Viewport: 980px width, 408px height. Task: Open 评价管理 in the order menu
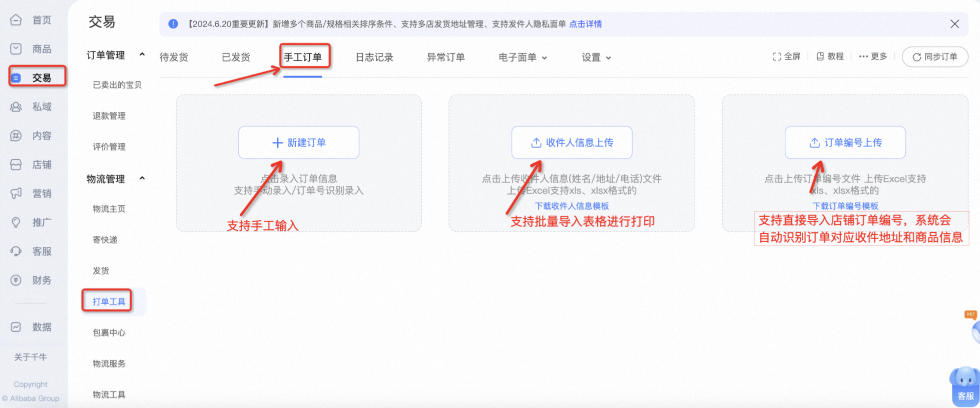click(x=109, y=147)
